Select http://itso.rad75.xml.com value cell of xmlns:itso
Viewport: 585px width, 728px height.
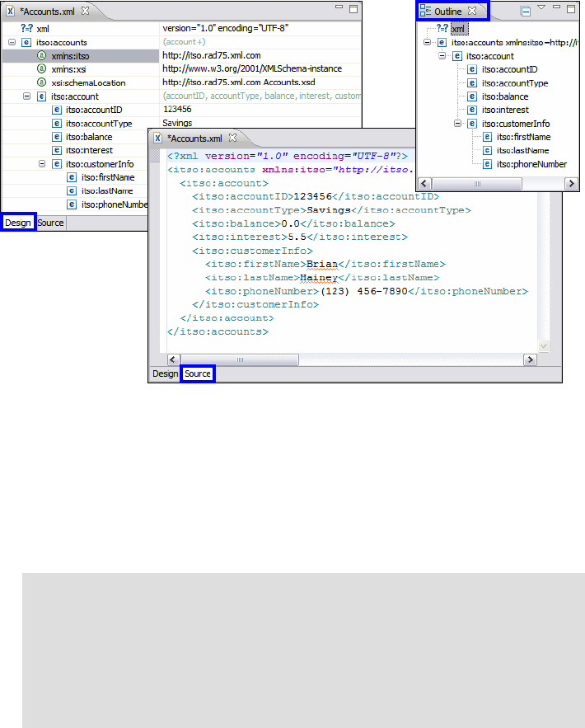pos(260,56)
